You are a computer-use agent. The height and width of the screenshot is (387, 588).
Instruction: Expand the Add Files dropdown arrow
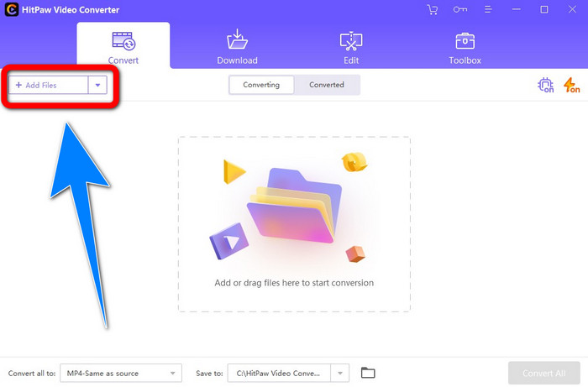[x=98, y=85]
